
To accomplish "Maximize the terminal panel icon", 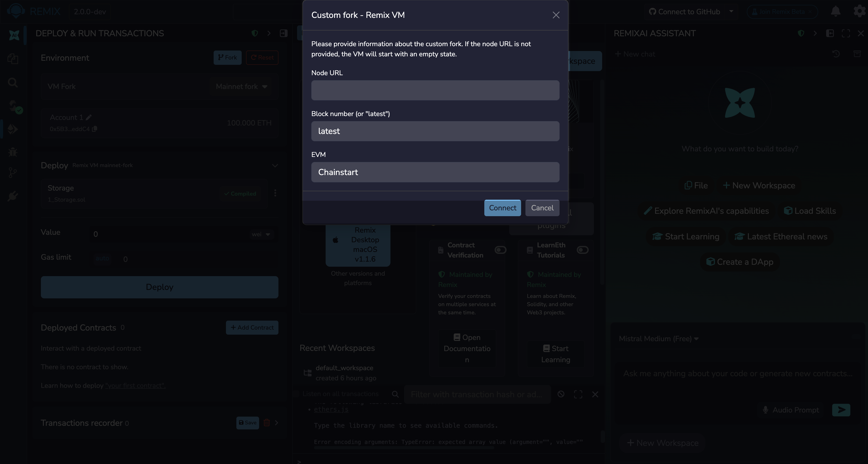I will click(578, 394).
